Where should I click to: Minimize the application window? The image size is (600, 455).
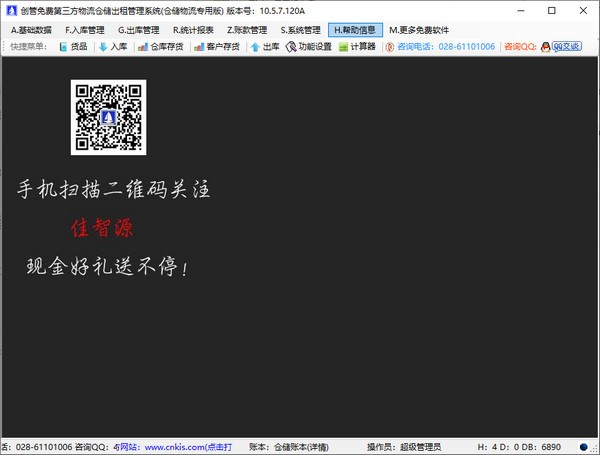coord(521,11)
